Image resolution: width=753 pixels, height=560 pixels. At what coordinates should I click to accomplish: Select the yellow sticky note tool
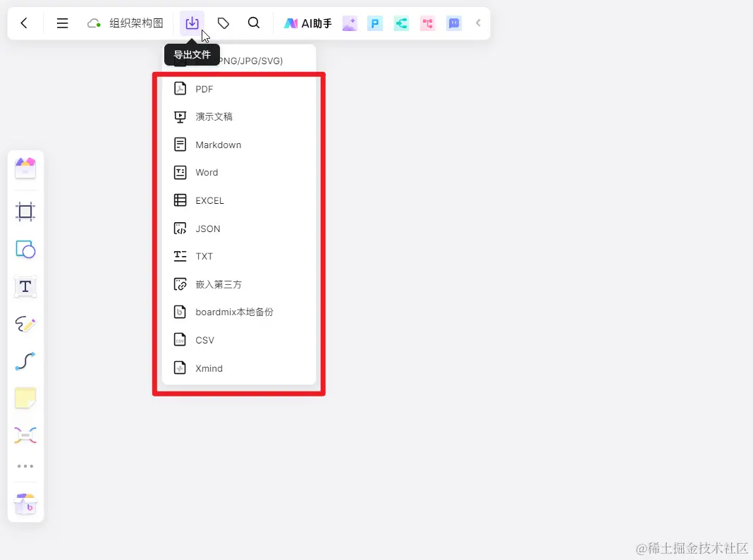coord(25,398)
